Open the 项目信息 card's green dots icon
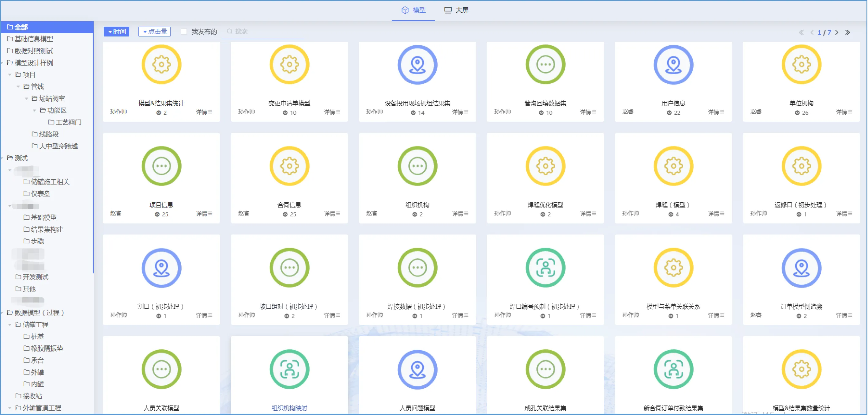Image resolution: width=868 pixels, height=415 pixels. pos(161,166)
